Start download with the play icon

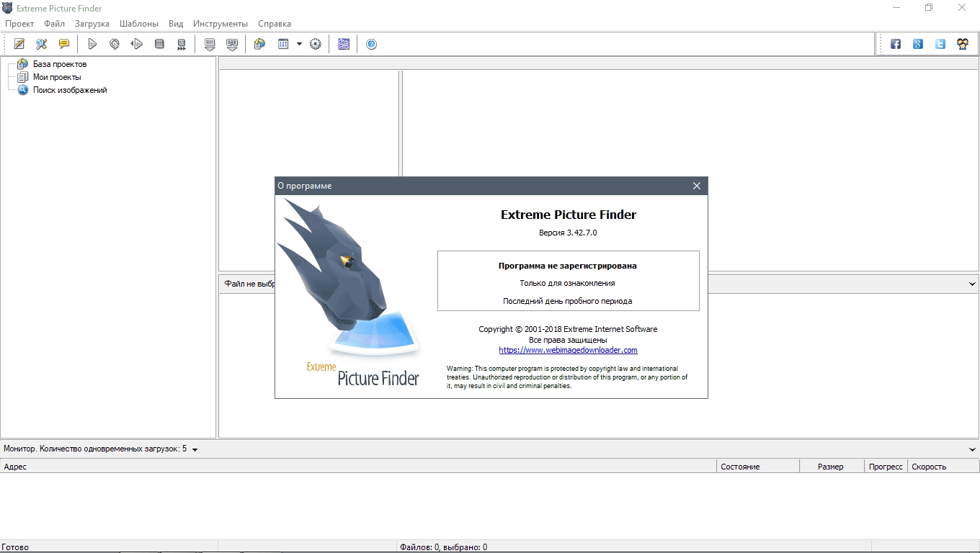click(92, 44)
